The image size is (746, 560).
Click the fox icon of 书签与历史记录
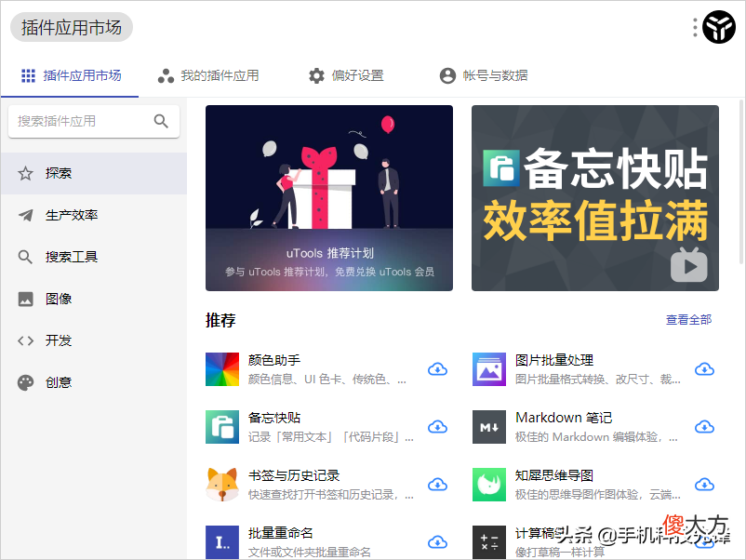pyautogui.click(x=222, y=485)
